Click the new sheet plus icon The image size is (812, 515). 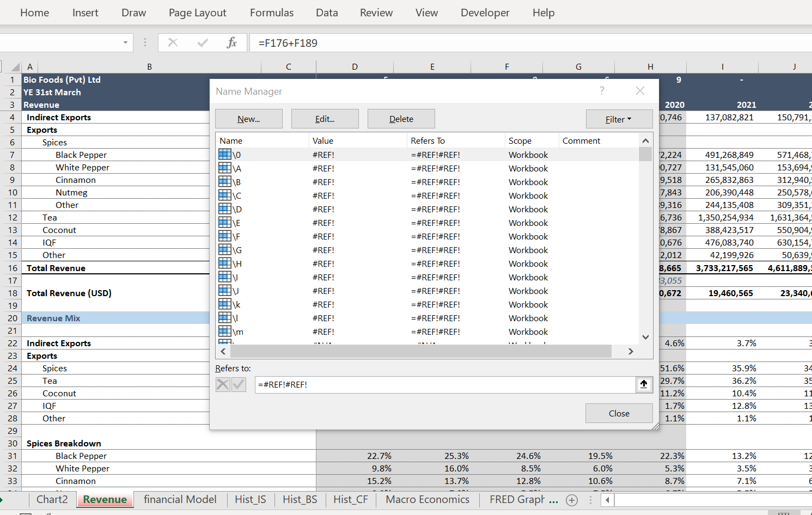[572, 500]
